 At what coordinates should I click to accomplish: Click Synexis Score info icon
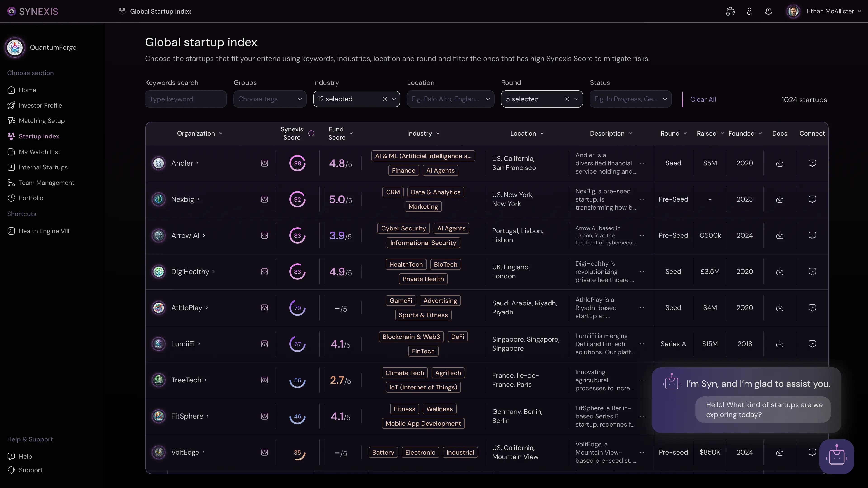tap(311, 133)
